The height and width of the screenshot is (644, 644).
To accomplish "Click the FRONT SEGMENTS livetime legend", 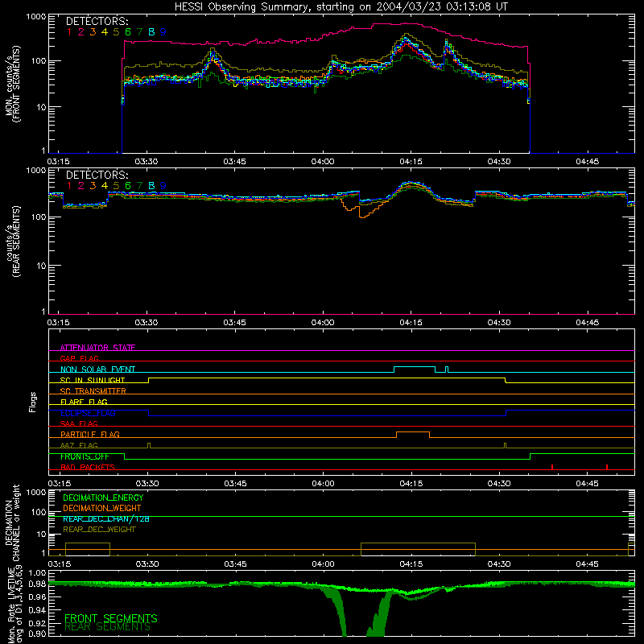I will pos(111,618).
